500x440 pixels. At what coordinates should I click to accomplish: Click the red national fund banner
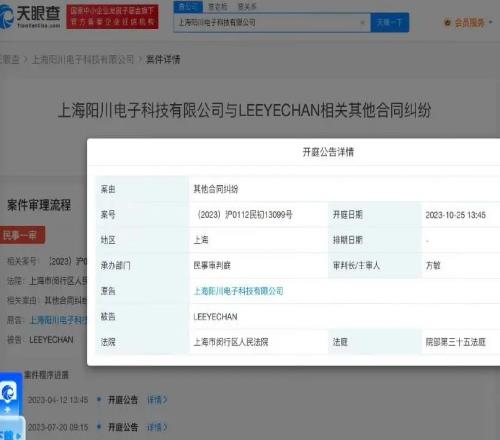[112, 16]
